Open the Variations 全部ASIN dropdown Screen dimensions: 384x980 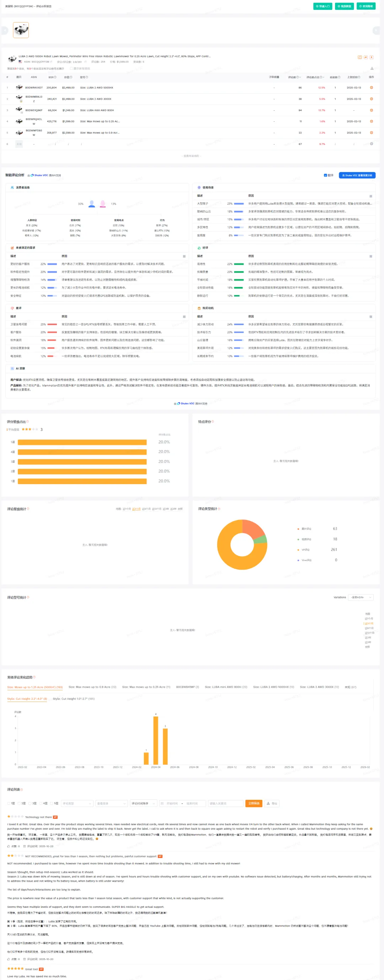coord(360,597)
